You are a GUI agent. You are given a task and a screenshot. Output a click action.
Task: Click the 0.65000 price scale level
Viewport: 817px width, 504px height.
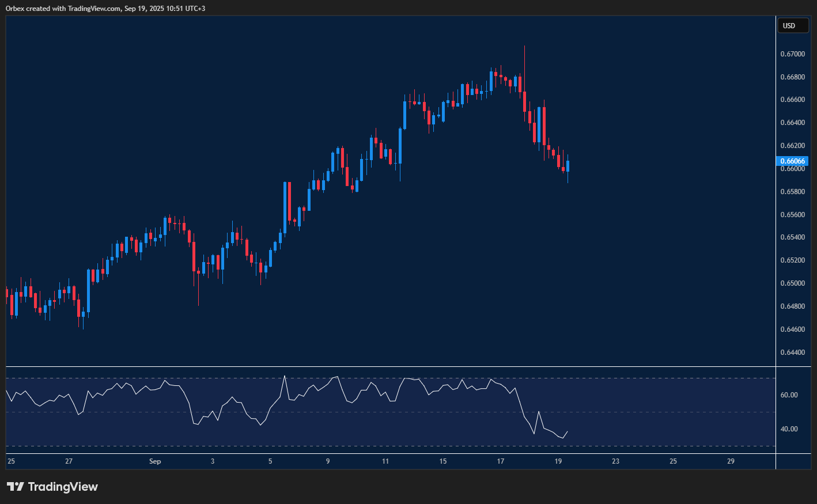coord(793,283)
